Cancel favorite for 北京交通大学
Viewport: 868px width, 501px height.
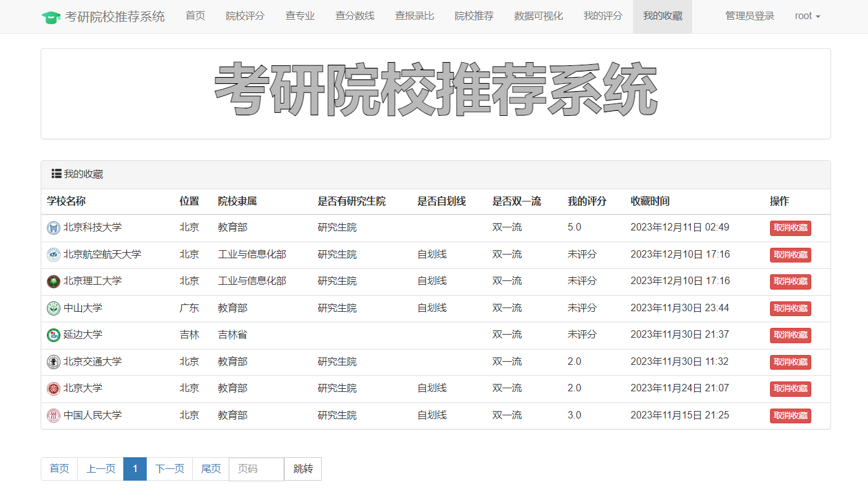pos(790,362)
